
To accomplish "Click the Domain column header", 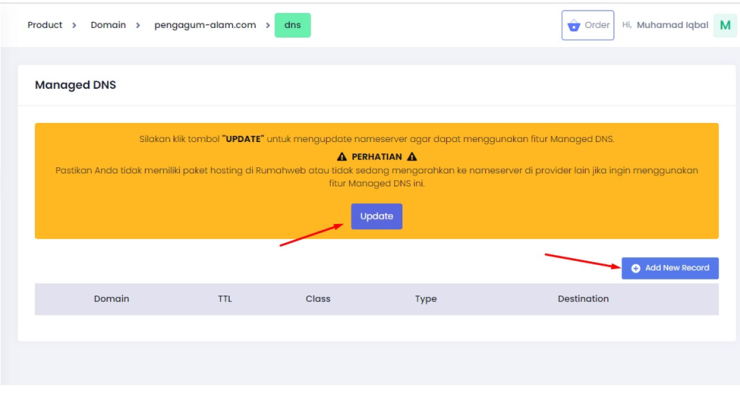I will click(x=111, y=299).
